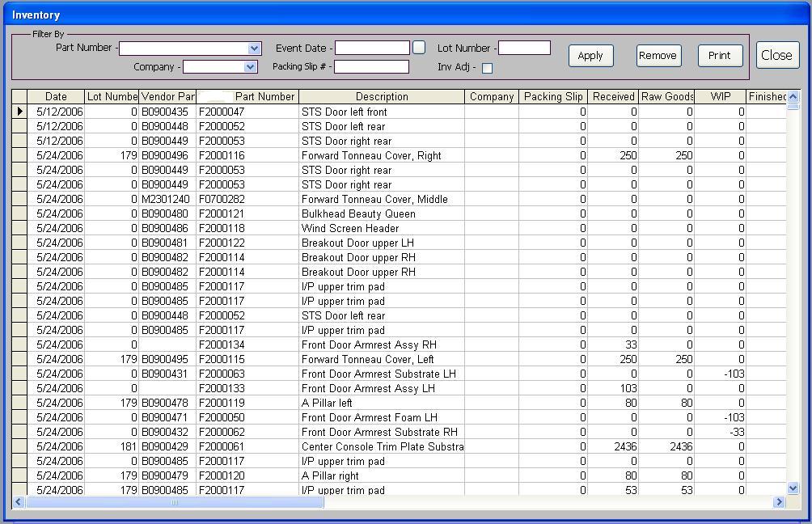Expand the Company filter dropdown

[251, 67]
